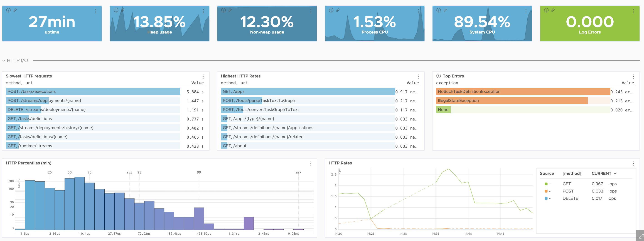Click Value header in Highest HTTP Rates

point(413,83)
